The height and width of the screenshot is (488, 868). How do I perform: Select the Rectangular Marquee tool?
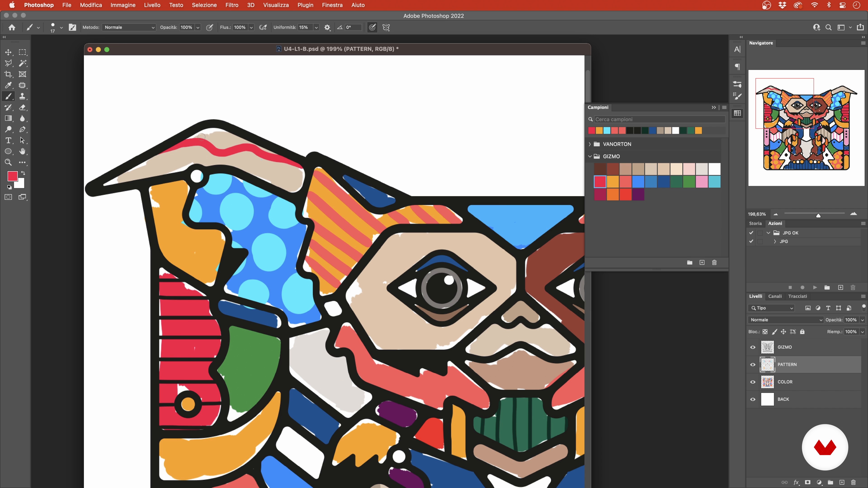pyautogui.click(x=22, y=52)
